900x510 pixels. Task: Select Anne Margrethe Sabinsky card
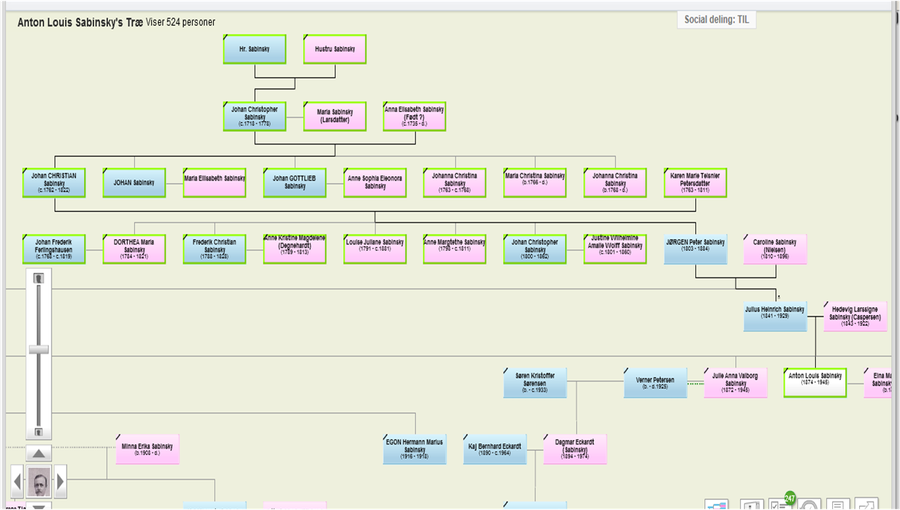[455, 249]
